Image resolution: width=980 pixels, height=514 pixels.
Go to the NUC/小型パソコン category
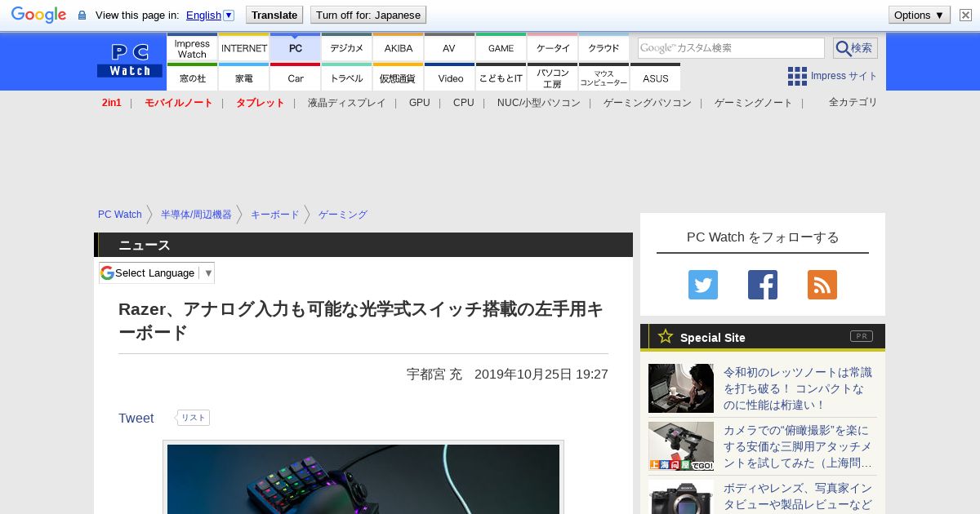pyautogui.click(x=539, y=103)
